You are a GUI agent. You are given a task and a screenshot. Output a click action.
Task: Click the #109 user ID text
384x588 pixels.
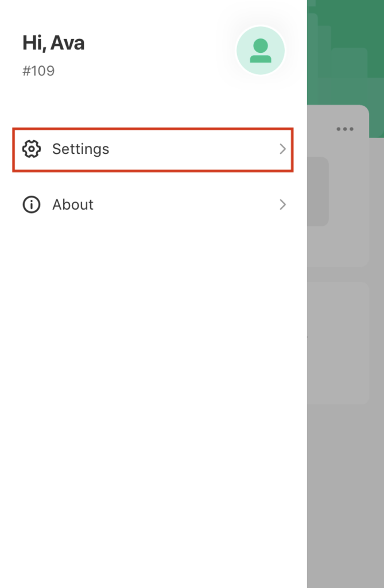(x=38, y=71)
